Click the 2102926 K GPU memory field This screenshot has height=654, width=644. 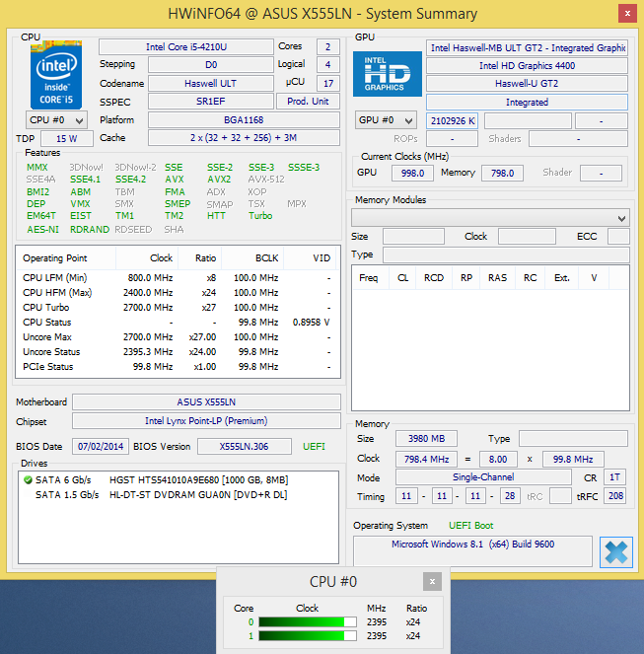452,121
